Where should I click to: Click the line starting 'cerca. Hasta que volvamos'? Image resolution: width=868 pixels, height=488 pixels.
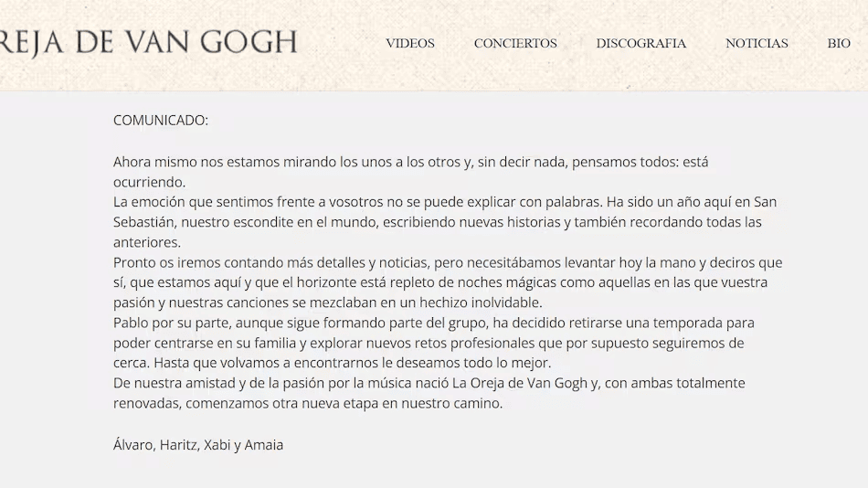(333, 364)
